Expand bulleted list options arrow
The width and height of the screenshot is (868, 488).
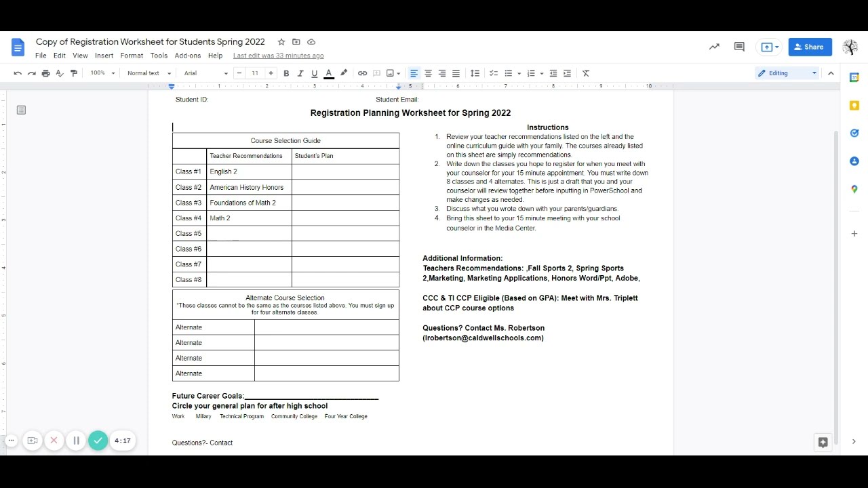tap(519, 73)
